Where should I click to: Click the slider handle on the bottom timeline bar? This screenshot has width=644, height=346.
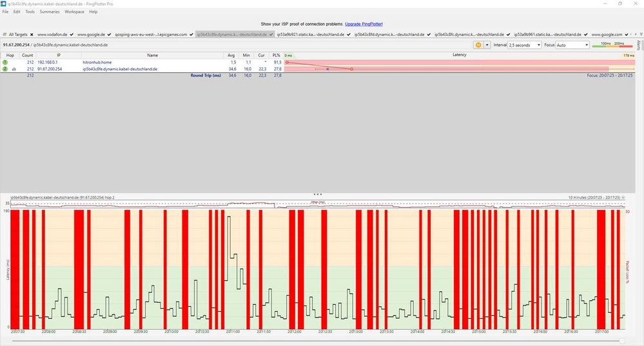(x=622, y=341)
